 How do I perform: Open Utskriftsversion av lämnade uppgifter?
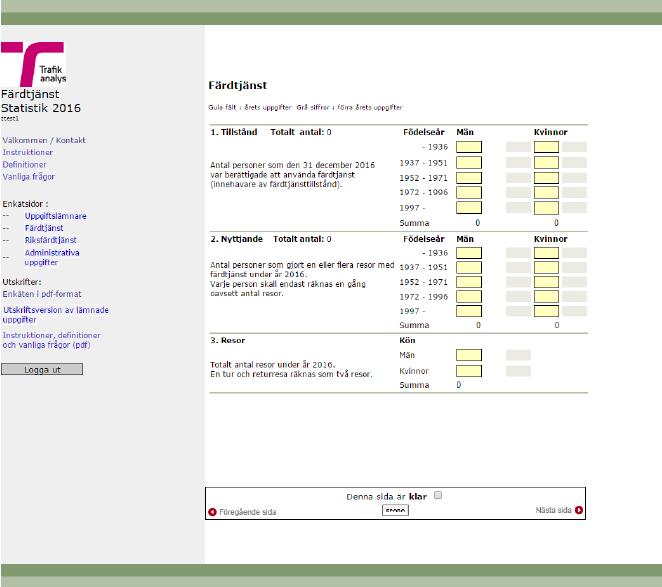pyautogui.click(x=55, y=315)
